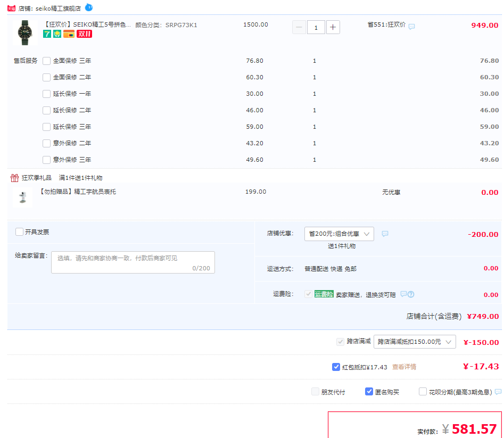This screenshot has height=438, width=504.
Task: Tick the 延长保修 三年 checkbox
Action: 47,127
